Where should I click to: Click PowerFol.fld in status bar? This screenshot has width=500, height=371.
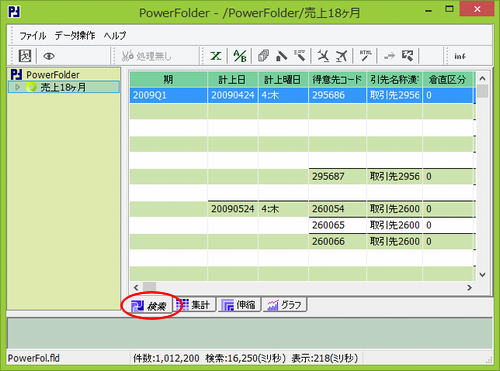tap(34, 358)
